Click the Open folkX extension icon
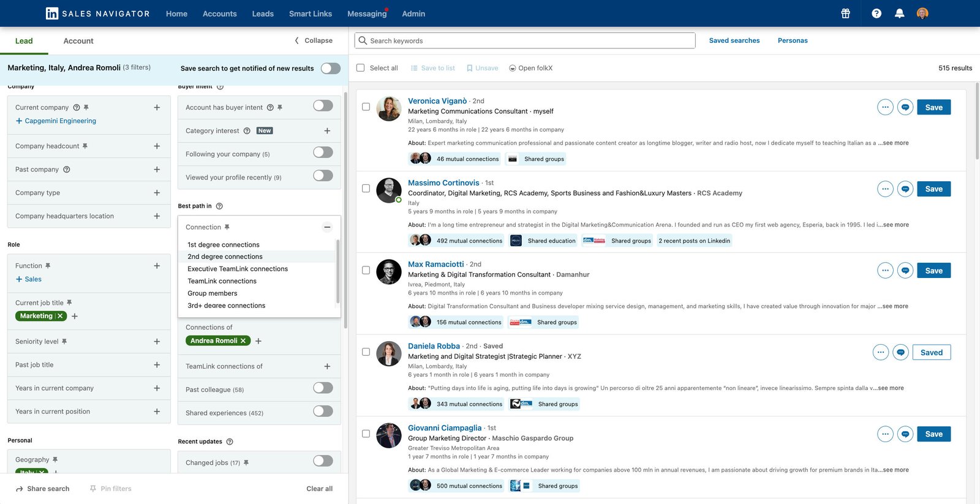Viewport: 980px width, 504px height. click(513, 68)
